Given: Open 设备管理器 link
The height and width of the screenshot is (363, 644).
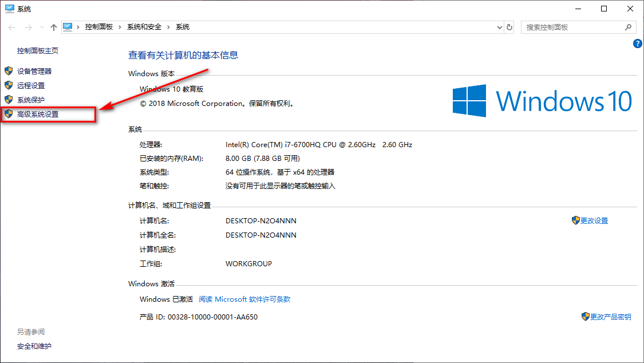Looking at the screenshot, I should (34, 71).
